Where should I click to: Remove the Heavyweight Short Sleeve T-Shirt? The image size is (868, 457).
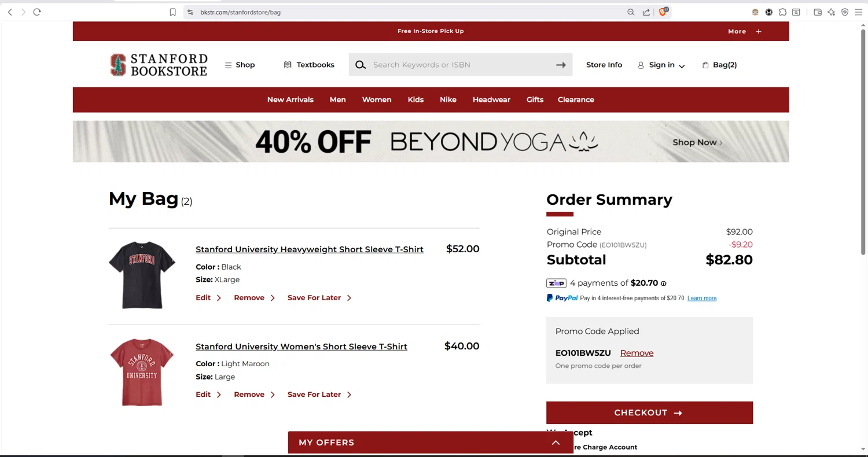(x=255, y=298)
